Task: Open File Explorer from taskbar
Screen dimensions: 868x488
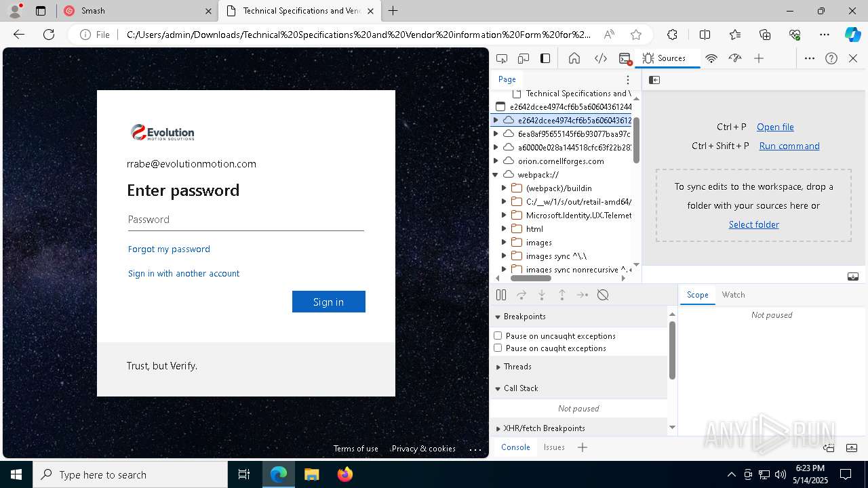Action: [311, 474]
